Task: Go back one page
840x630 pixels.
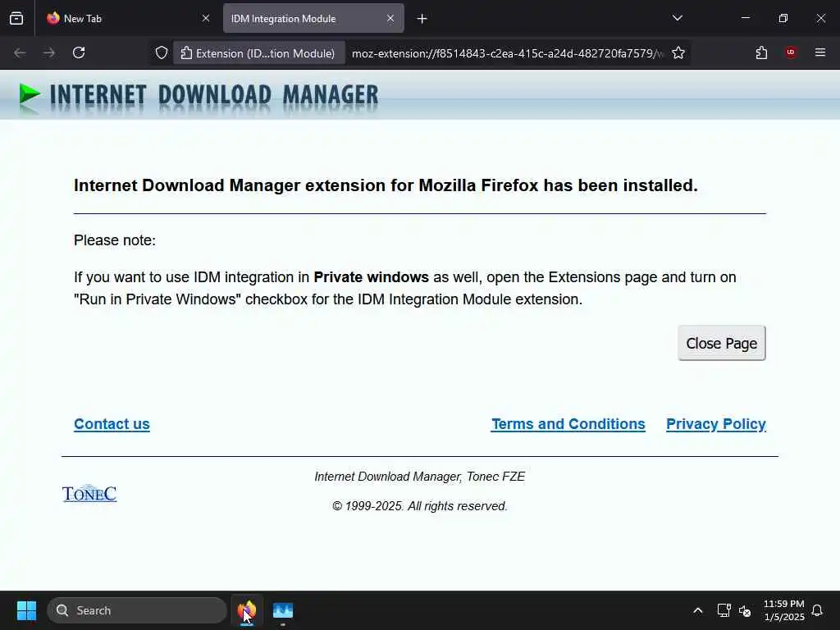Action: coord(20,52)
